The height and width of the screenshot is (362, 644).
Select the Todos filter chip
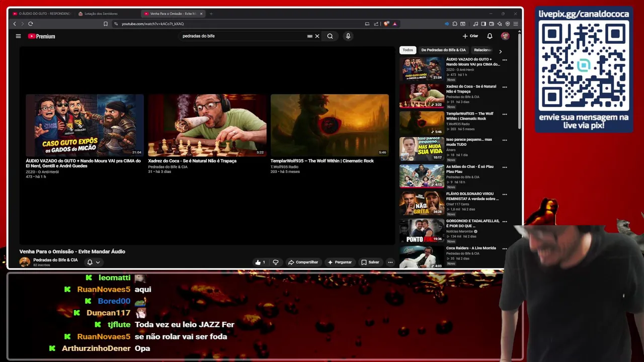pyautogui.click(x=408, y=50)
